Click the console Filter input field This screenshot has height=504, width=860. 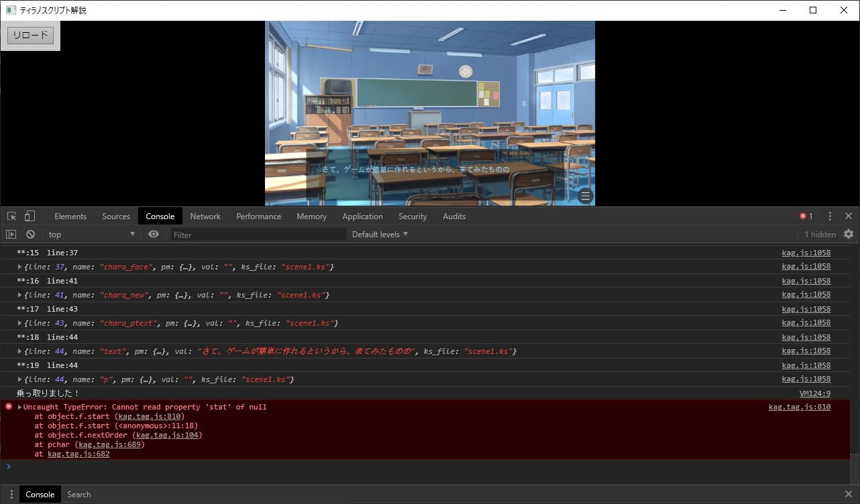(258, 235)
